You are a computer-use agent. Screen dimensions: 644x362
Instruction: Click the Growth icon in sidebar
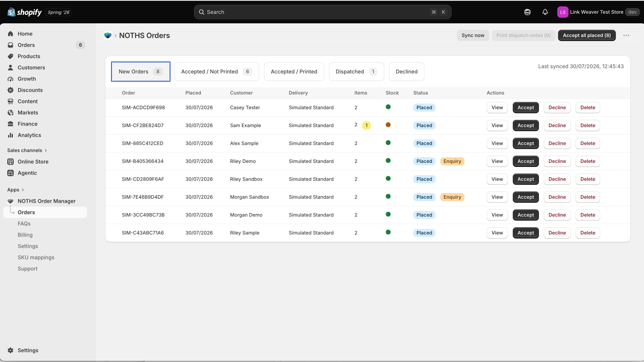pyautogui.click(x=10, y=79)
